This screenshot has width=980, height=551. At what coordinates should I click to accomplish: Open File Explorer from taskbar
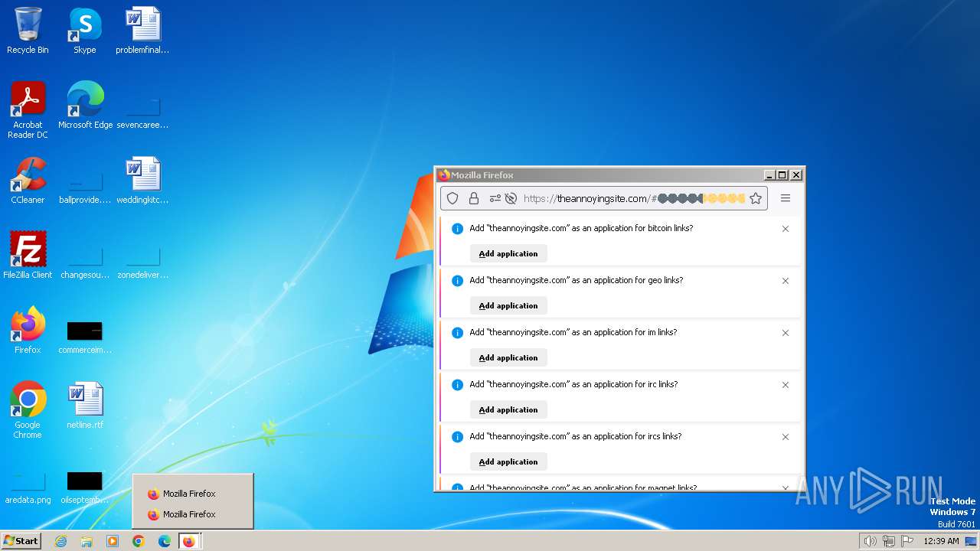pyautogui.click(x=87, y=541)
